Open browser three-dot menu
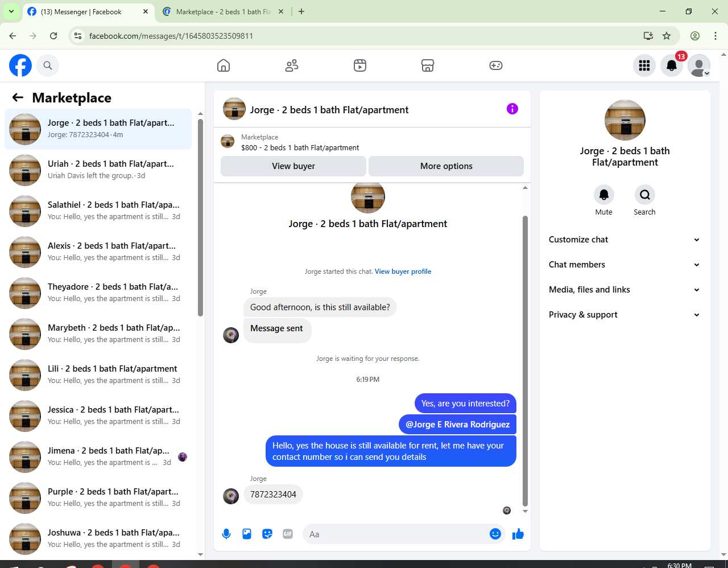728x568 pixels. coord(715,36)
